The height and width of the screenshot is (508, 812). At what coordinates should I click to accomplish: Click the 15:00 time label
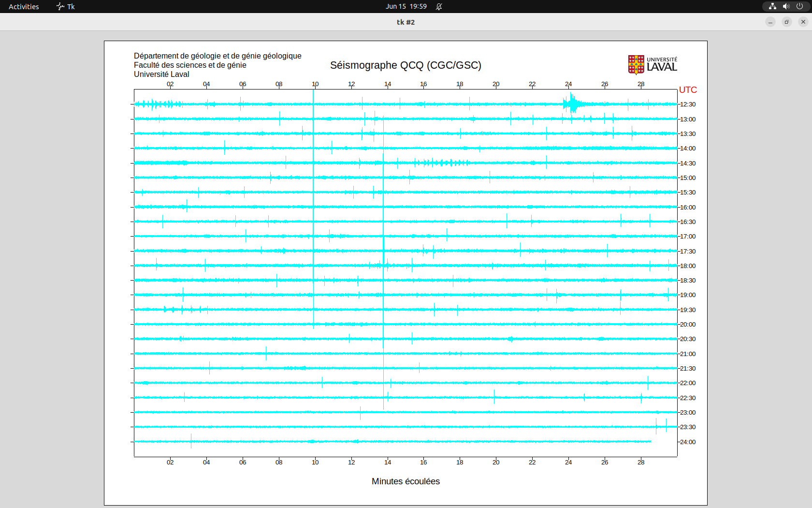pyautogui.click(x=688, y=178)
